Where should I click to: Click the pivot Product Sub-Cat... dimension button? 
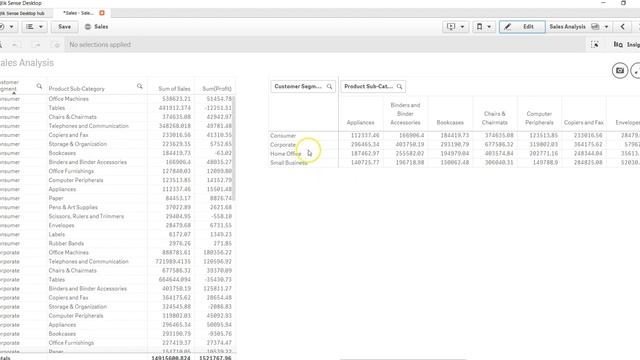[x=373, y=87]
